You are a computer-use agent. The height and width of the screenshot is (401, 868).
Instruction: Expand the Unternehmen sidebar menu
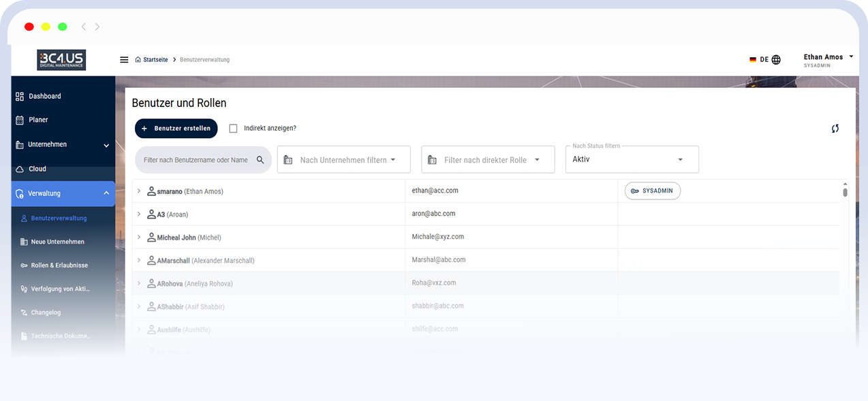pos(106,145)
